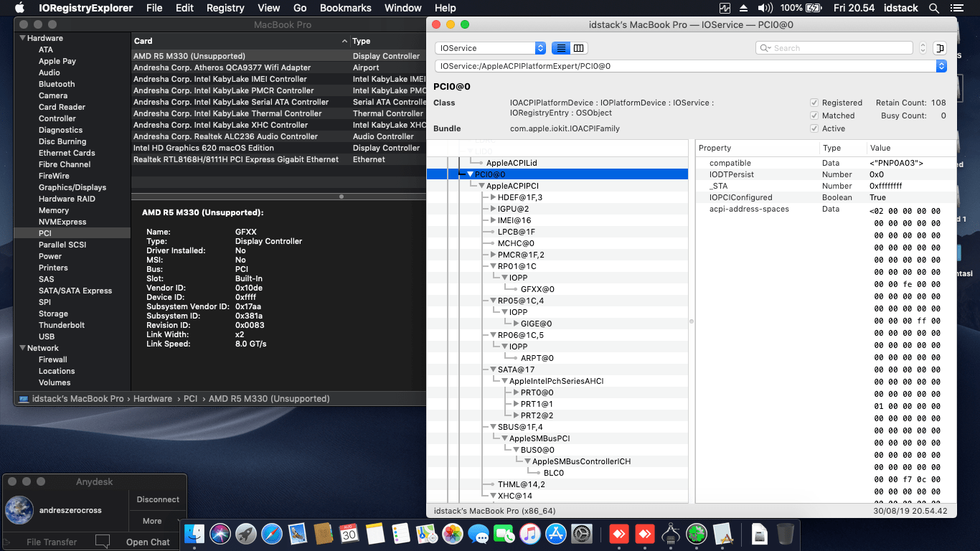
Task: Toggle the Matched checkbox
Action: pos(814,116)
